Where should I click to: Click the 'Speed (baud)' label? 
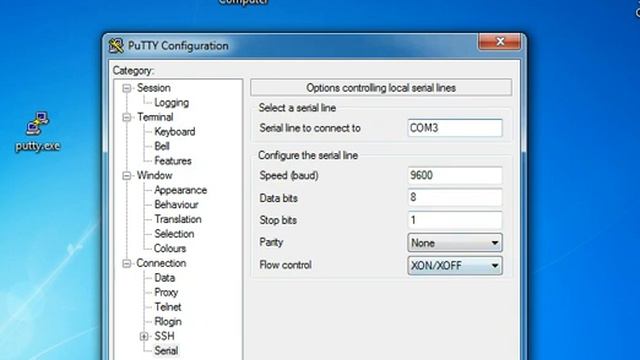pos(289,176)
